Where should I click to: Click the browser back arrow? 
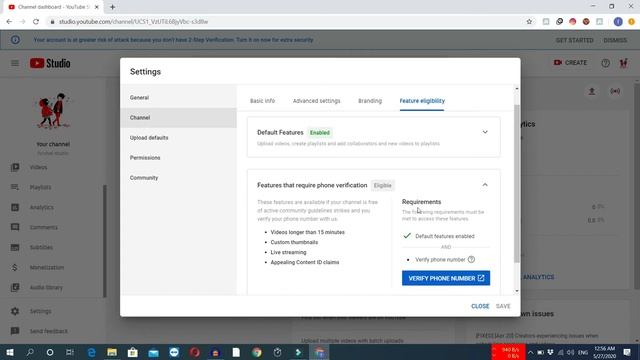coord(9,22)
